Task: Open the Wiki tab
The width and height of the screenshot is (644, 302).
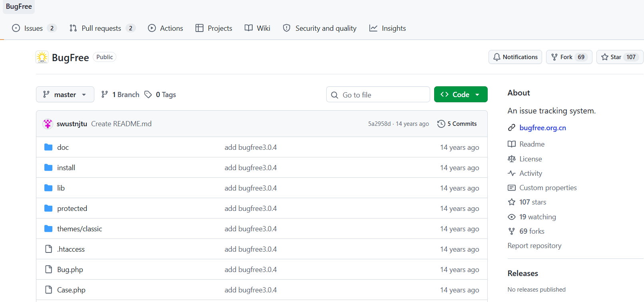Action: pyautogui.click(x=257, y=28)
